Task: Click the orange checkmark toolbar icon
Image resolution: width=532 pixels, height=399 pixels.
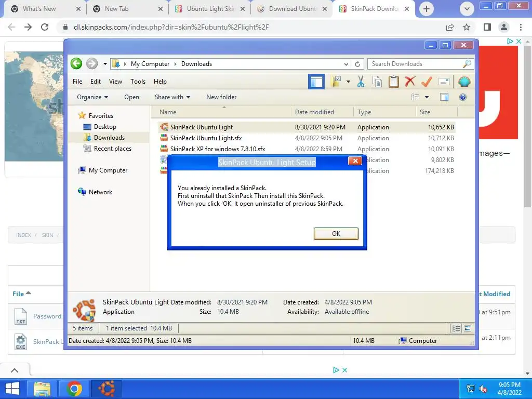Action: point(427,82)
